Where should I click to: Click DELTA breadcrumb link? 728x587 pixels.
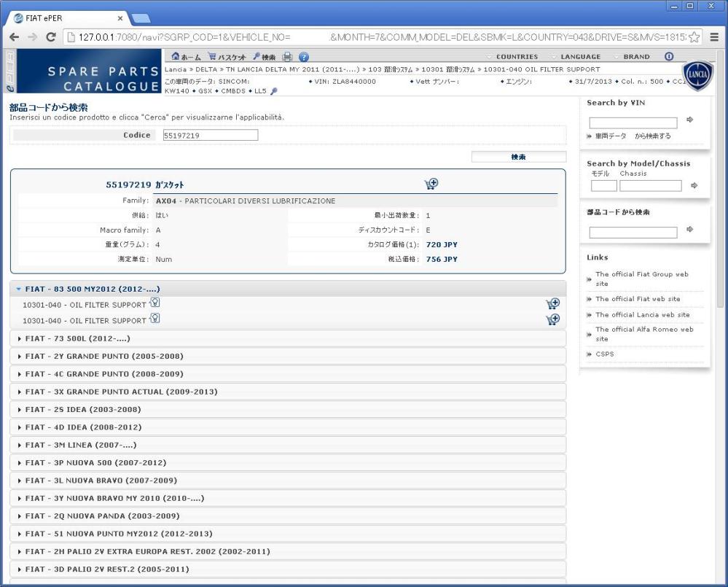206,69
